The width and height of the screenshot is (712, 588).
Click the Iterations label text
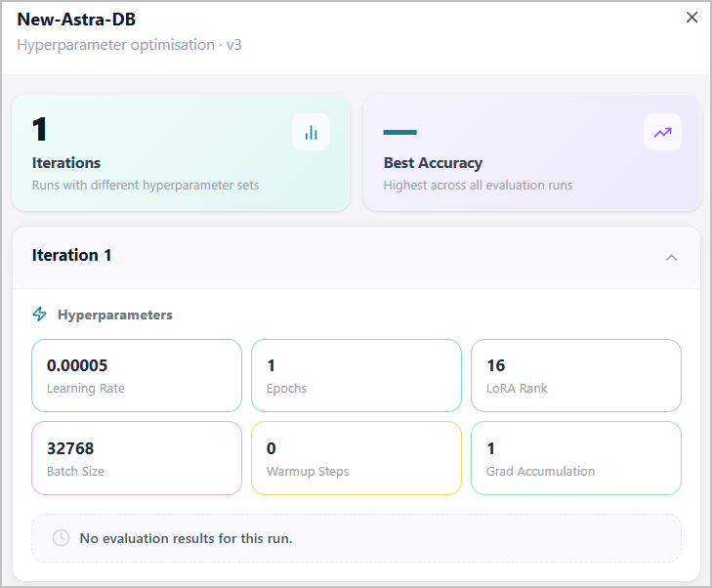point(66,163)
